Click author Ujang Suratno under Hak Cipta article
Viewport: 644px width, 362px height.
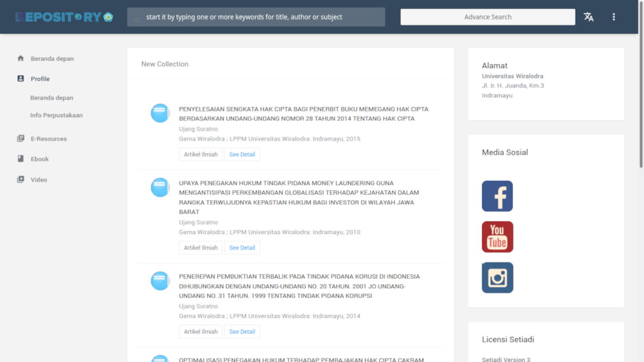199,129
